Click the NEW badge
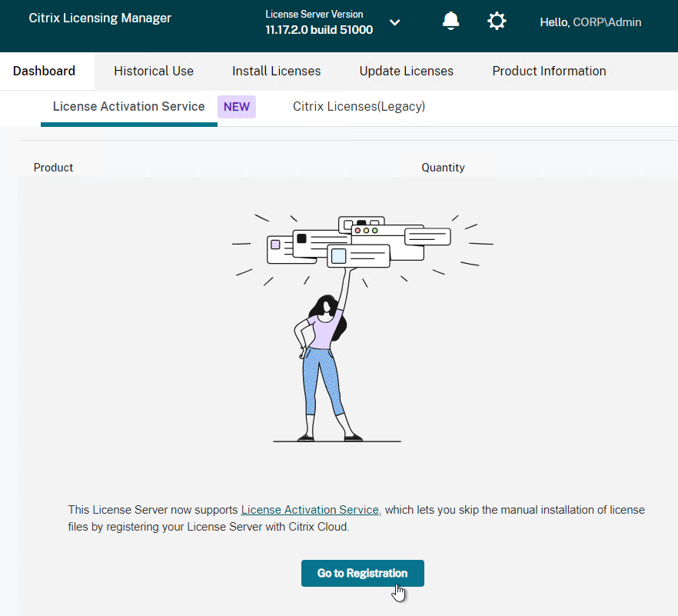 click(x=237, y=107)
